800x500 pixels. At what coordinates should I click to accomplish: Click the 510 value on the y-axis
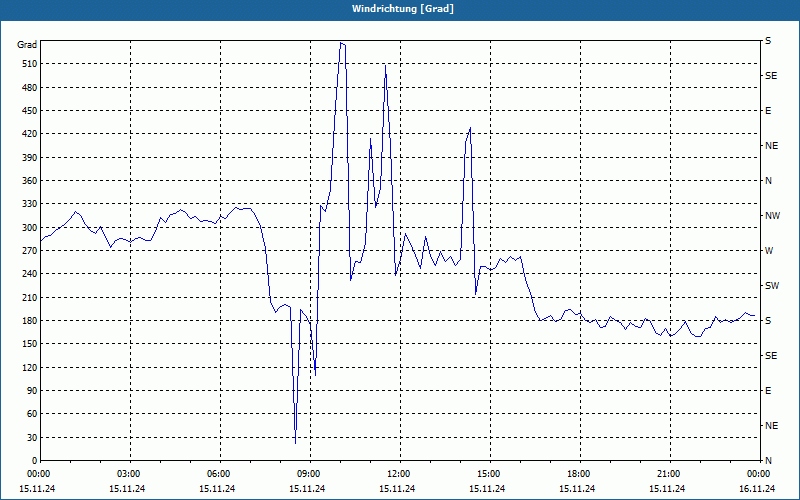point(29,64)
